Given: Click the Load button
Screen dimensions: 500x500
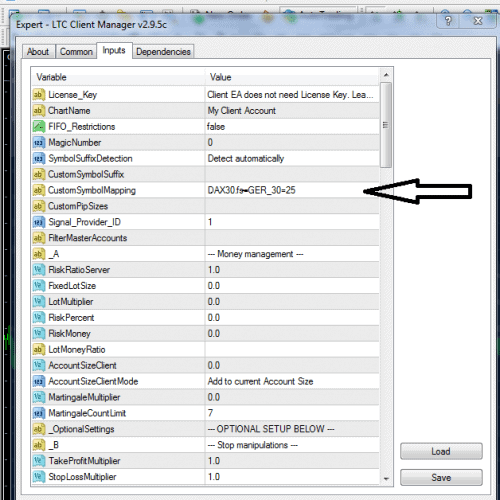Looking at the screenshot, I should tap(441, 451).
